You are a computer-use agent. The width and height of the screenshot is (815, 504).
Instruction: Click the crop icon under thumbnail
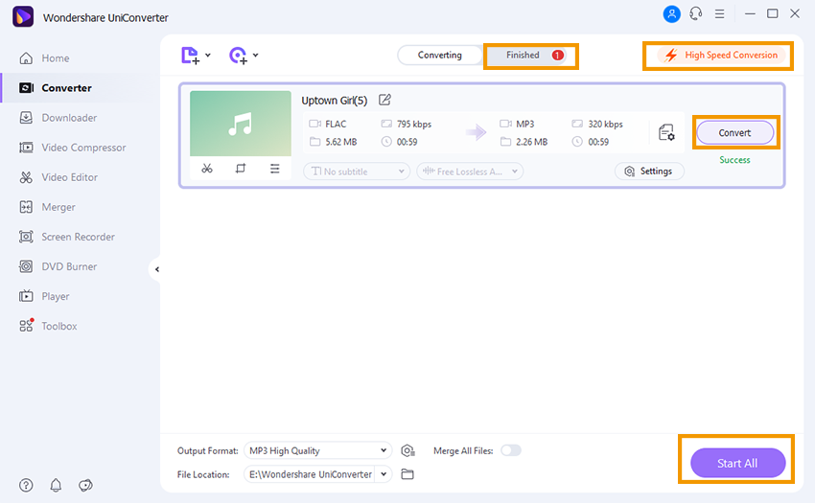point(241,169)
